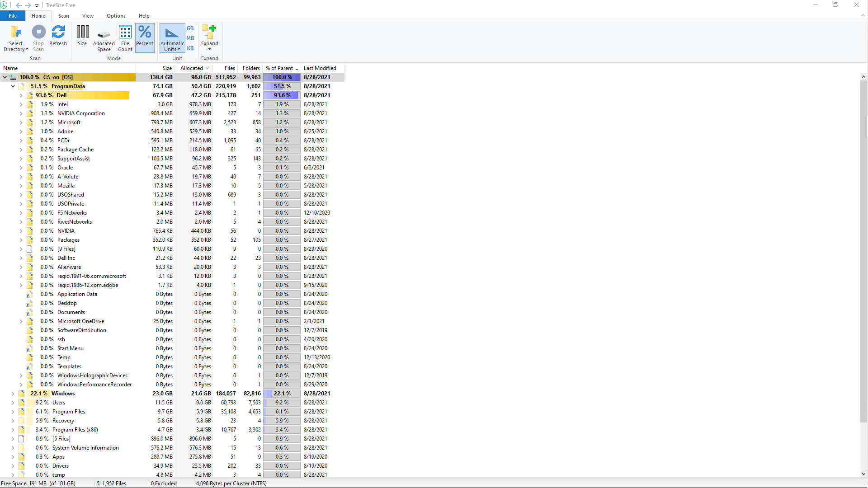Sort by the Folders column header
868x488 pixels.
click(250, 68)
